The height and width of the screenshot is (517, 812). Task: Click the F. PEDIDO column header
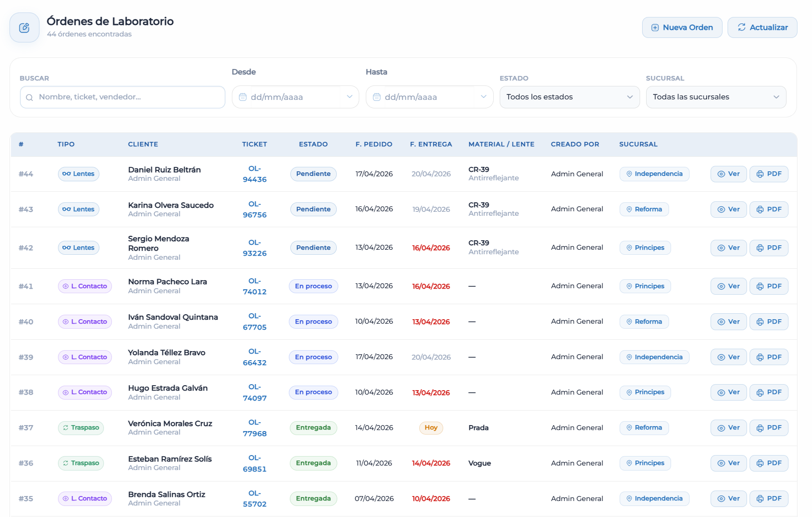(x=374, y=144)
